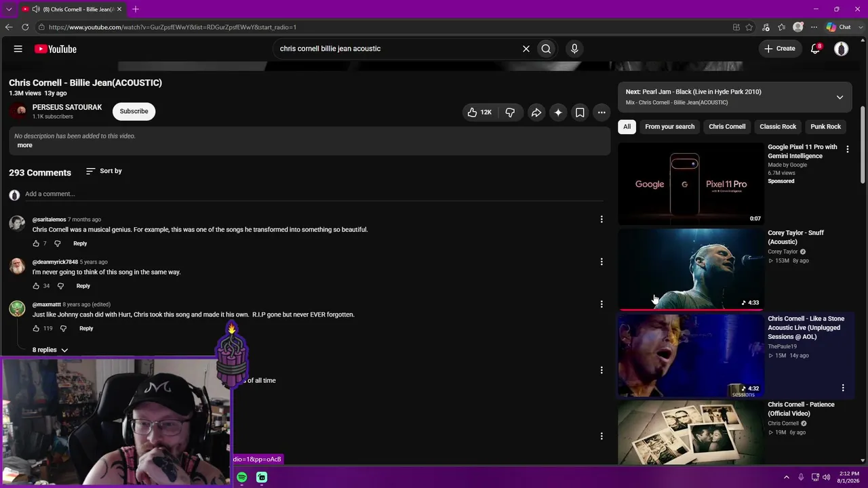Viewport: 868px width, 488px height.
Task: Dislike @deanmyrick7848 comment
Action: click(60, 286)
